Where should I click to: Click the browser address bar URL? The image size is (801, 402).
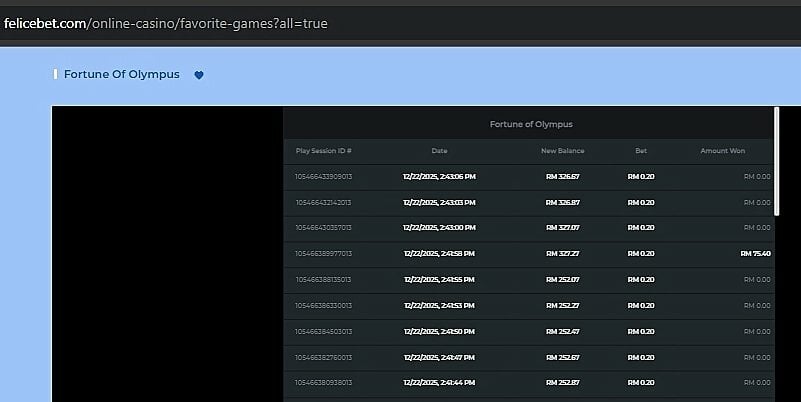[x=166, y=22]
